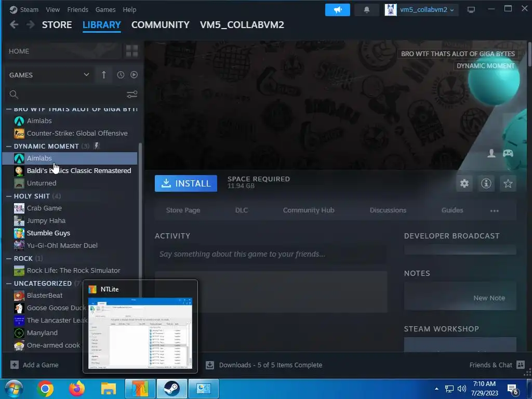Select Unturned in the library

[70, 183]
